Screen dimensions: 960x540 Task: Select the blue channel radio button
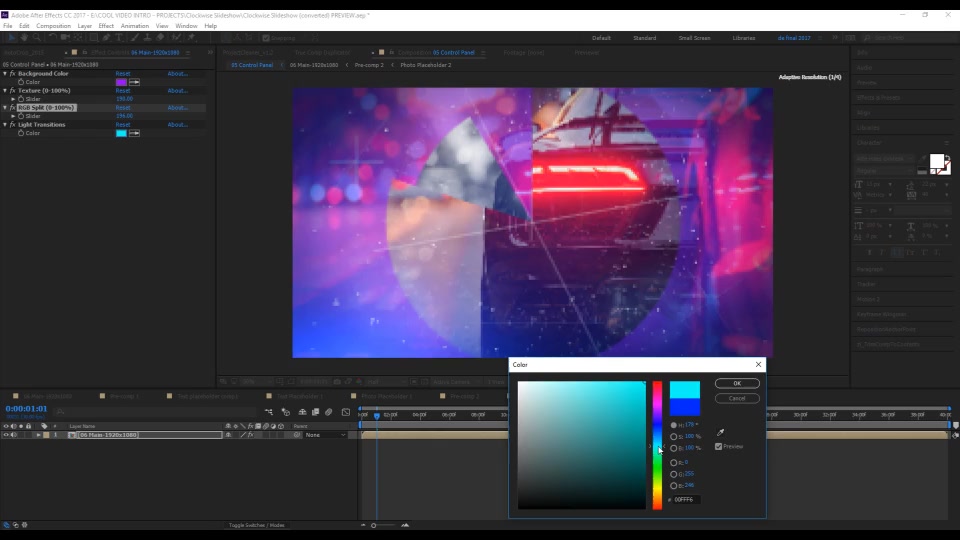point(673,486)
